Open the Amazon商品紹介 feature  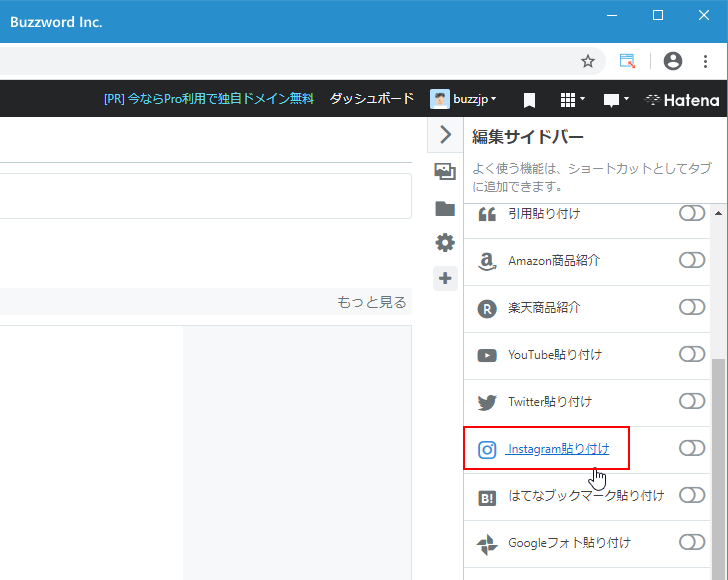click(x=554, y=261)
